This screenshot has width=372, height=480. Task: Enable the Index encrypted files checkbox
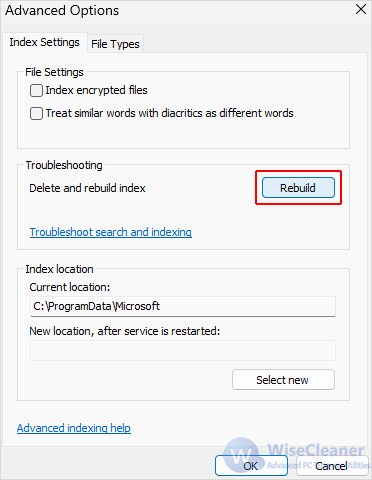coord(36,90)
